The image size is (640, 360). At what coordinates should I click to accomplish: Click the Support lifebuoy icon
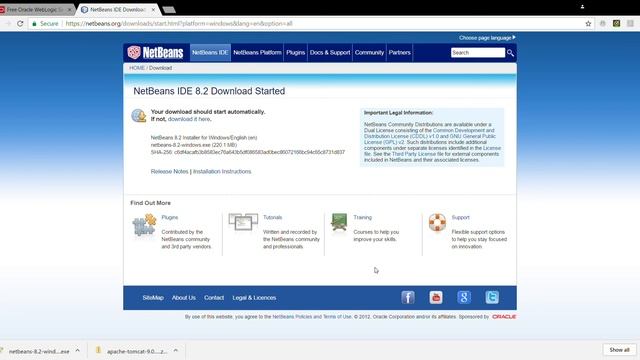click(437, 222)
